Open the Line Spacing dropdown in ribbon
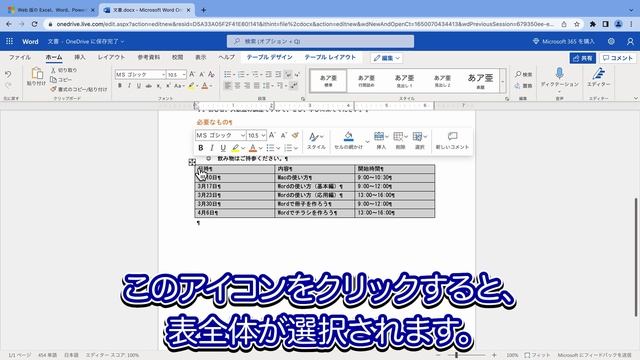 coord(268,86)
